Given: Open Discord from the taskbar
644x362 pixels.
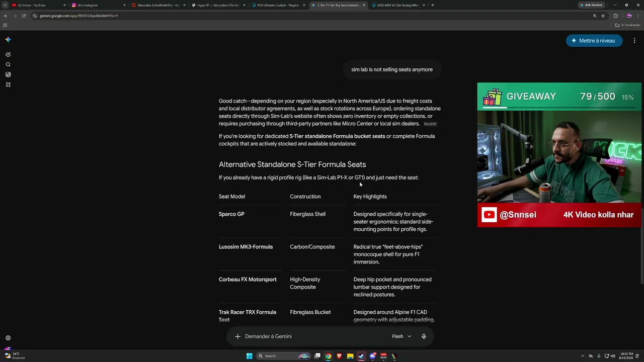Looking at the screenshot, I should pyautogui.click(x=372, y=356).
